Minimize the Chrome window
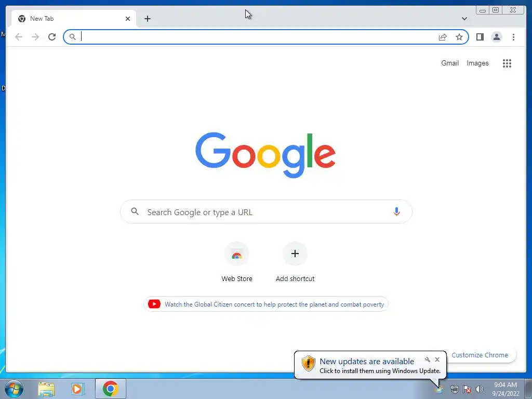Screen dimensions: 532x399 tap(483, 10)
